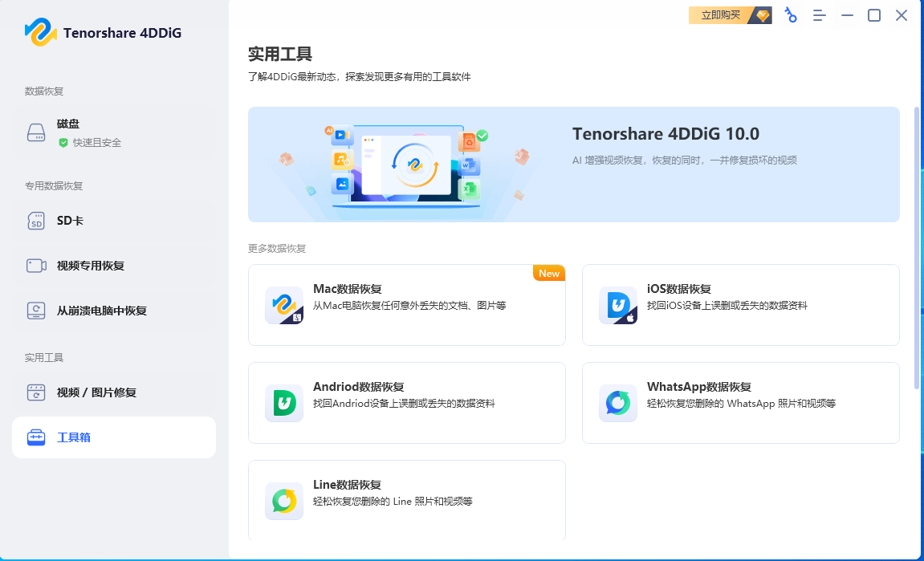Image resolution: width=924 pixels, height=561 pixels.
Task: Close the 4DDiG window
Action: (x=902, y=15)
